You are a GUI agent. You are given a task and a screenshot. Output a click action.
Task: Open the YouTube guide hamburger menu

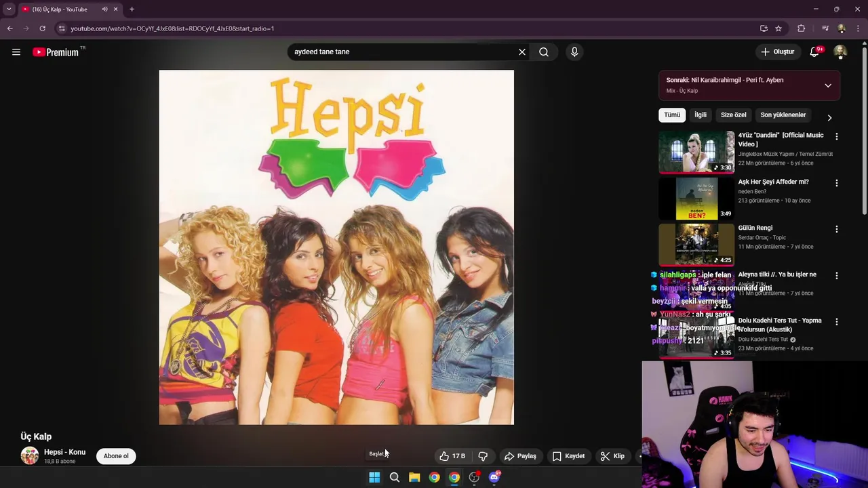point(16,52)
